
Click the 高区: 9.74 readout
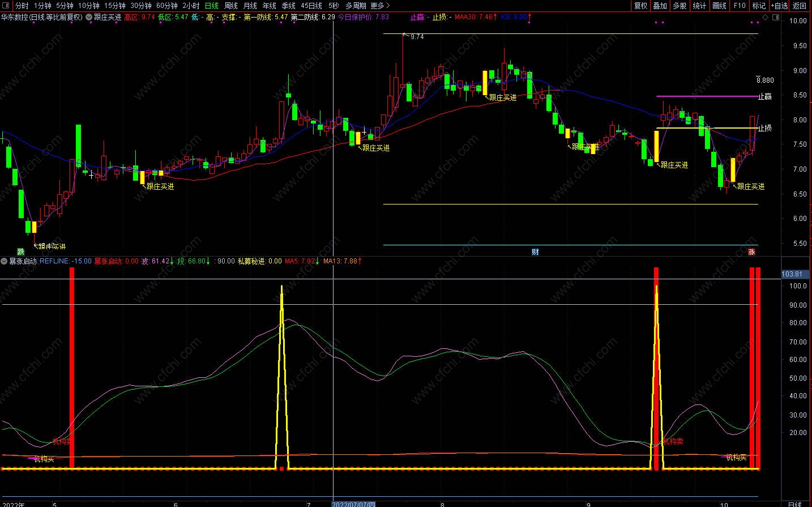coord(139,17)
